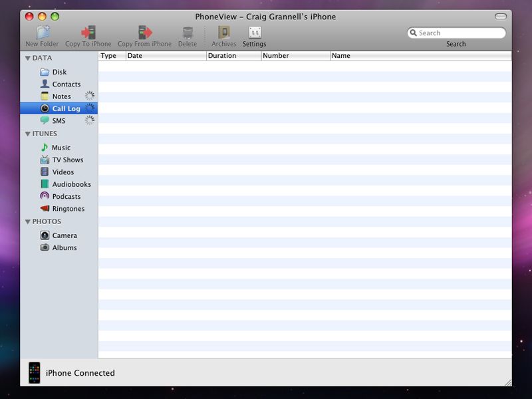Select Music under ITUNES
This screenshot has width=532, height=399.
click(59, 147)
